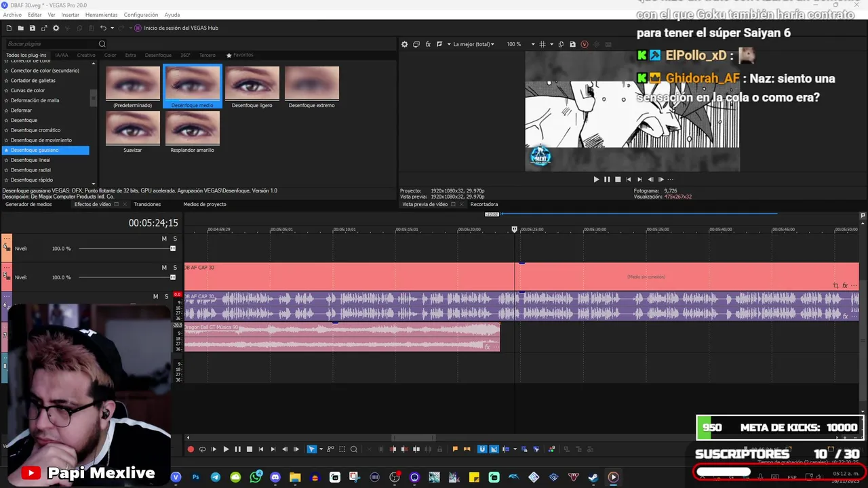Open the VEGAS Hub login icon
The height and width of the screenshot is (488, 868).
coord(138,28)
